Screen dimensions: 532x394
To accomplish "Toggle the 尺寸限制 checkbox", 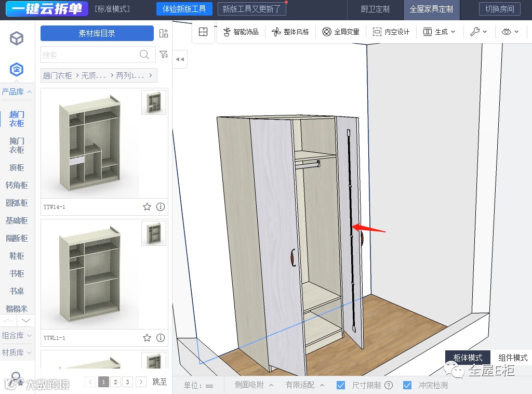I will tap(341, 385).
